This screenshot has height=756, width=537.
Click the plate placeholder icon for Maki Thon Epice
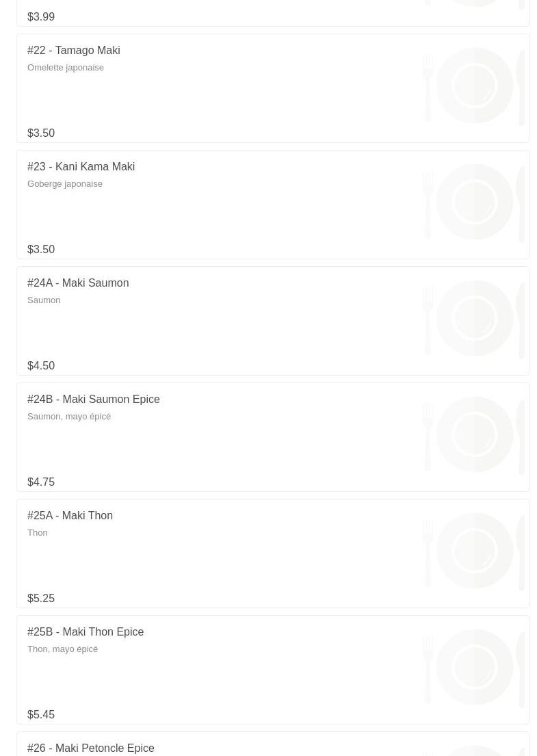pyautogui.click(x=474, y=667)
